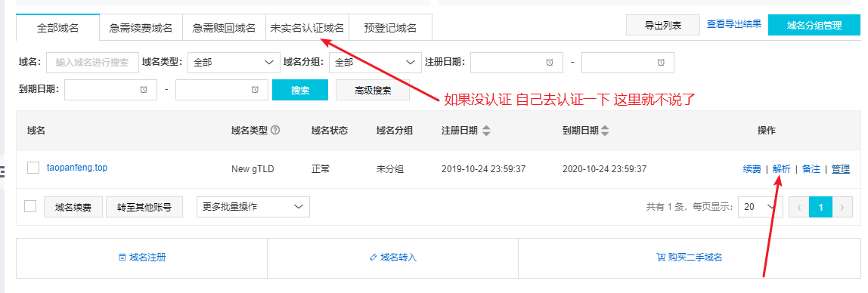The width and height of the screenshot is (868, 293).
Task: Click expiry date 2020-10-24 23:59:37
Action: click(x=605, y=169)
